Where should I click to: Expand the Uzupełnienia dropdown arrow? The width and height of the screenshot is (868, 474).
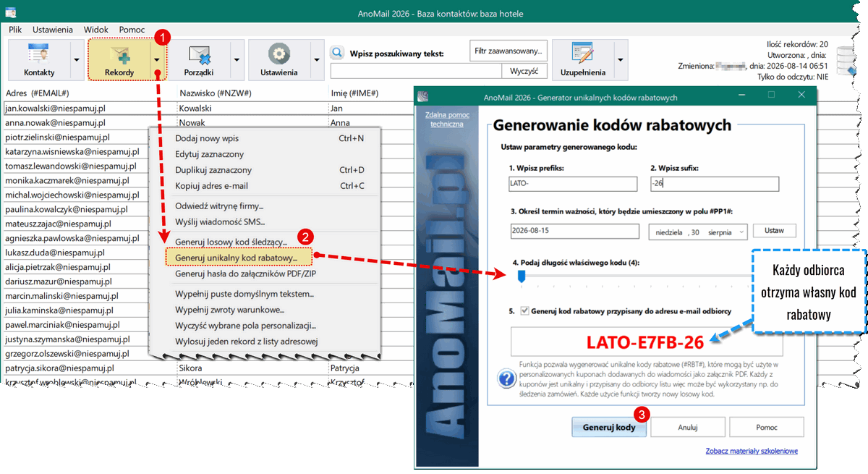pos(620,60)
